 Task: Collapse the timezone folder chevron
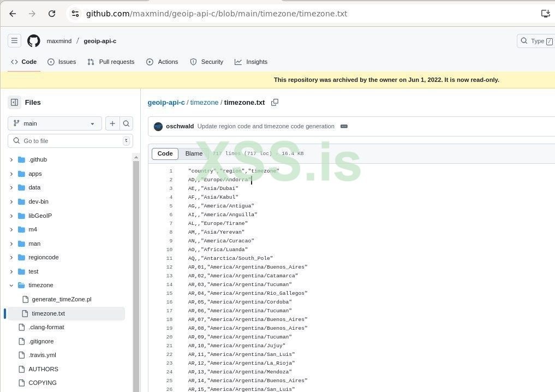tap(11, 286)
